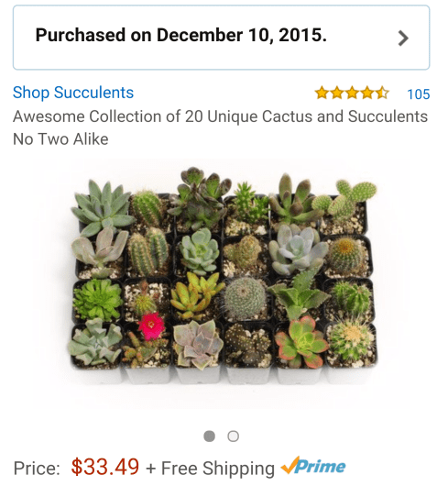This screenshot has height=497, width=448.
Task: Open the 105 customer reviews count
Action: (419, 94)
